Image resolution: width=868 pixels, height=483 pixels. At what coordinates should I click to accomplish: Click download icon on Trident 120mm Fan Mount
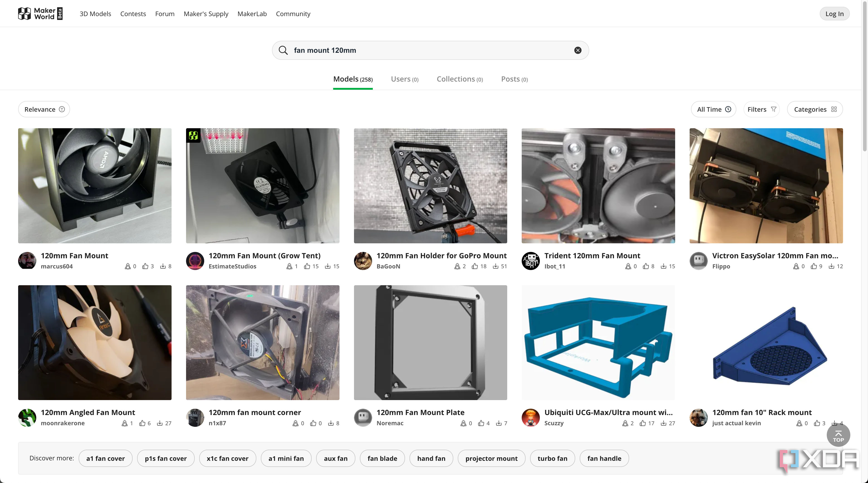coord(664,266)
